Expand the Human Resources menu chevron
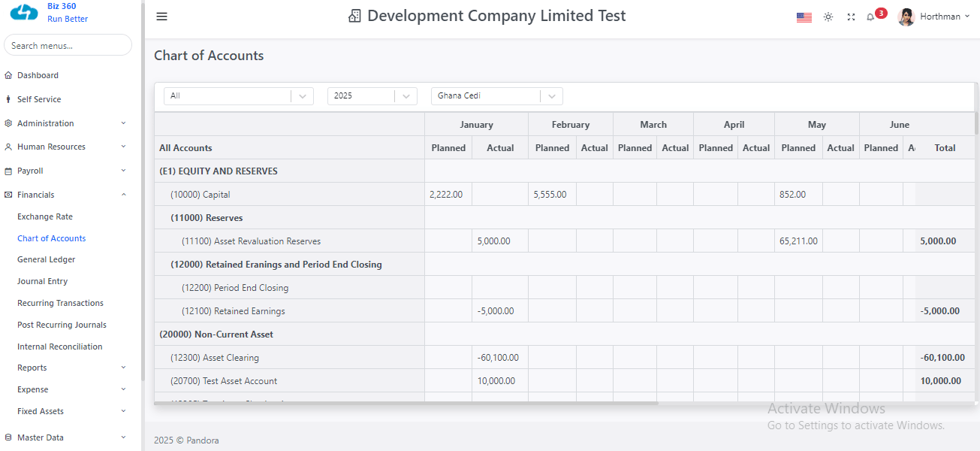The image size is (980, 451). 124,147
